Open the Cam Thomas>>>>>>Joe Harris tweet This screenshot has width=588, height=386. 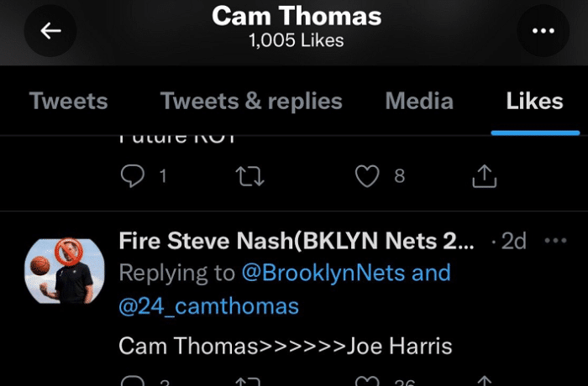point(286,345)
